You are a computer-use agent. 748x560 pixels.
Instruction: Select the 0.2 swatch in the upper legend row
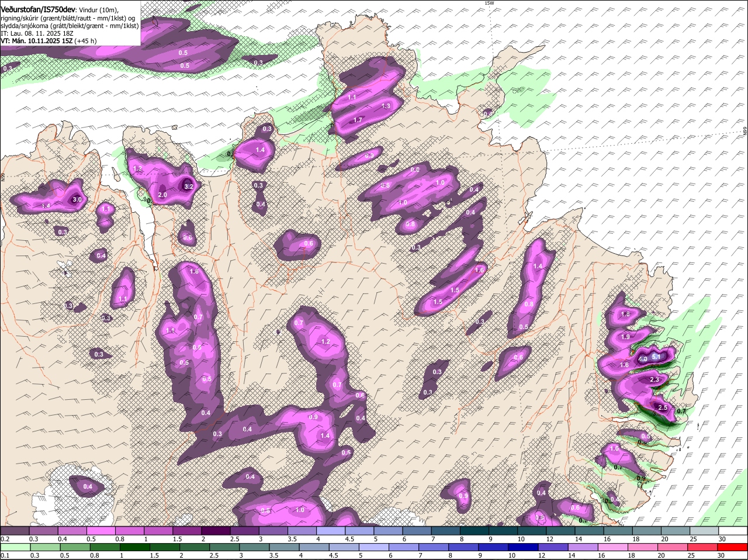(15, 531)
